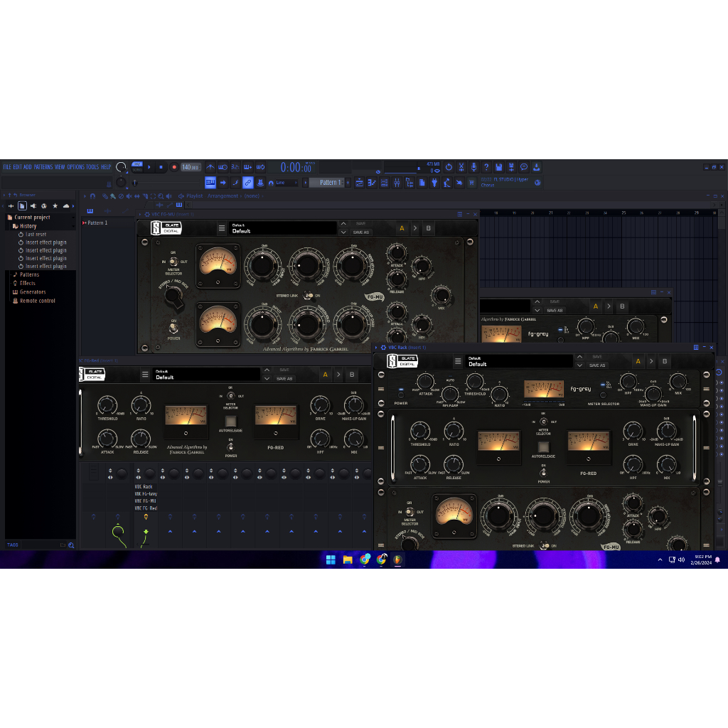Open the shopping cart content library icon

click(x=472, y=183)
